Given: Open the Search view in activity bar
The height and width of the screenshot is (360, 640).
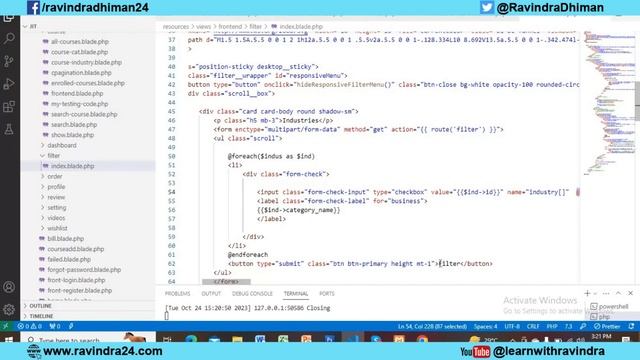Looking at the screenshot, I should 9,38.
